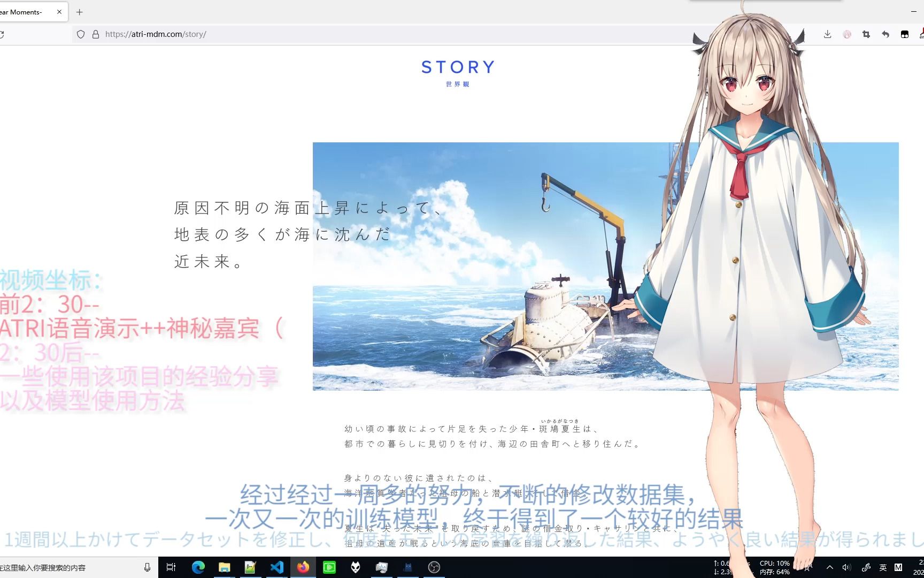Open File Explorer from taskbar
The height and width of the screenshot is (578, 924).
(x=225, y=567)
